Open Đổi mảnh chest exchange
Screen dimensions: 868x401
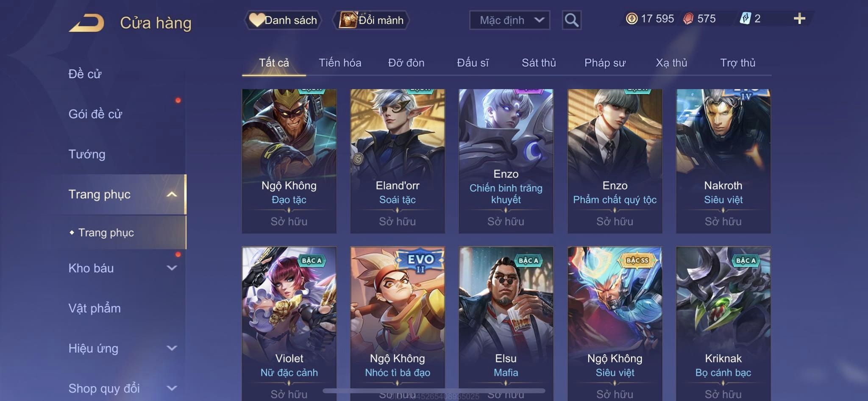pos(371,20)
